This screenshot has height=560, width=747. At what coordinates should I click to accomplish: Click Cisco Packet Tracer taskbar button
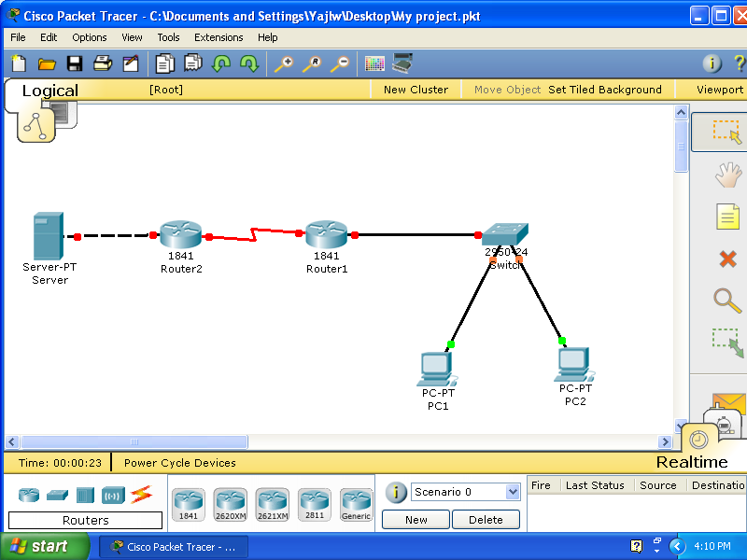point(174,547)
